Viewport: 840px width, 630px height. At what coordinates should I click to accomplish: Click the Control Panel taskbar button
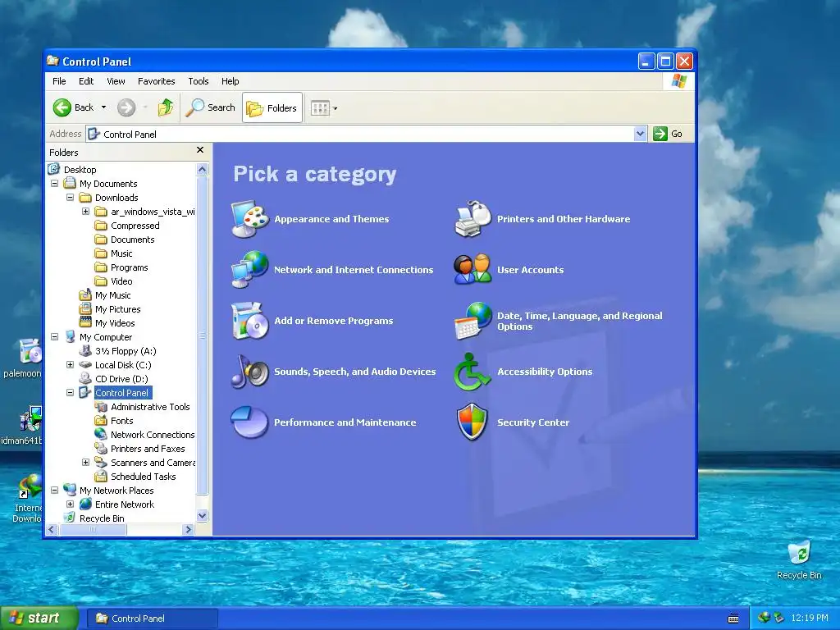[153, 619]
